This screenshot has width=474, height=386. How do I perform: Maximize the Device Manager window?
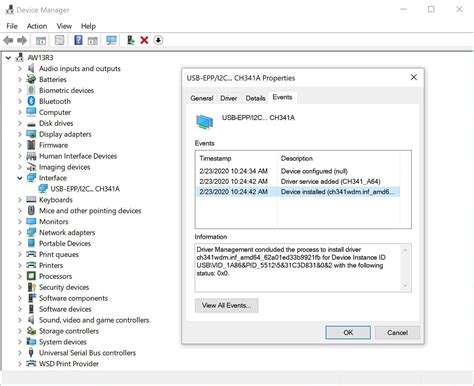point(431,9)
